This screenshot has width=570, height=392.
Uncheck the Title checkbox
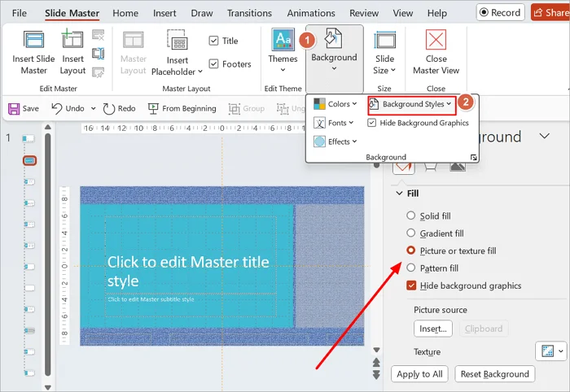click(213, 41)
